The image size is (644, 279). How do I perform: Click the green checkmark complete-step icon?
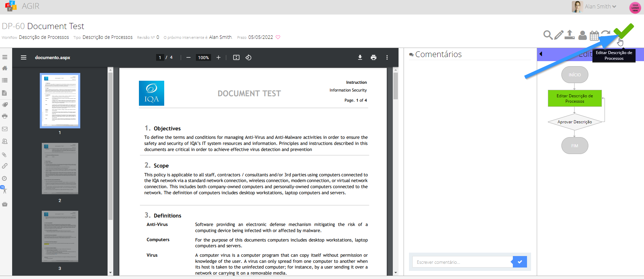(624, 31)
